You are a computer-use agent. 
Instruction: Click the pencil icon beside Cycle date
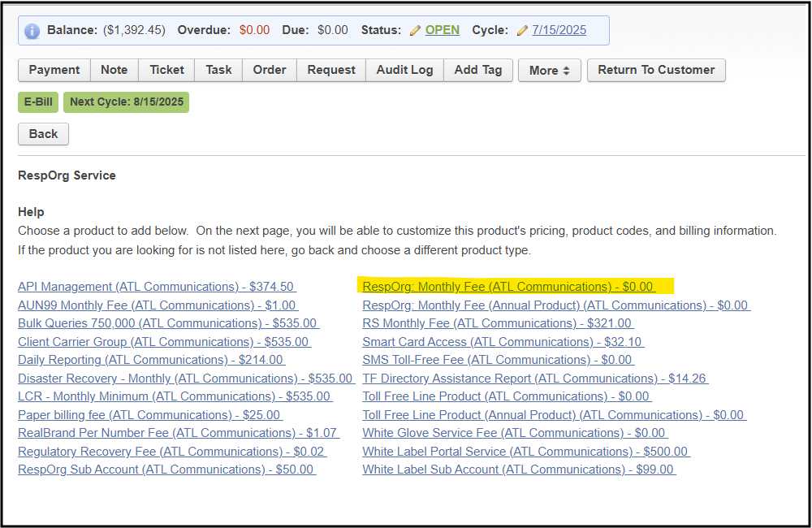click(x=522, y=30)
